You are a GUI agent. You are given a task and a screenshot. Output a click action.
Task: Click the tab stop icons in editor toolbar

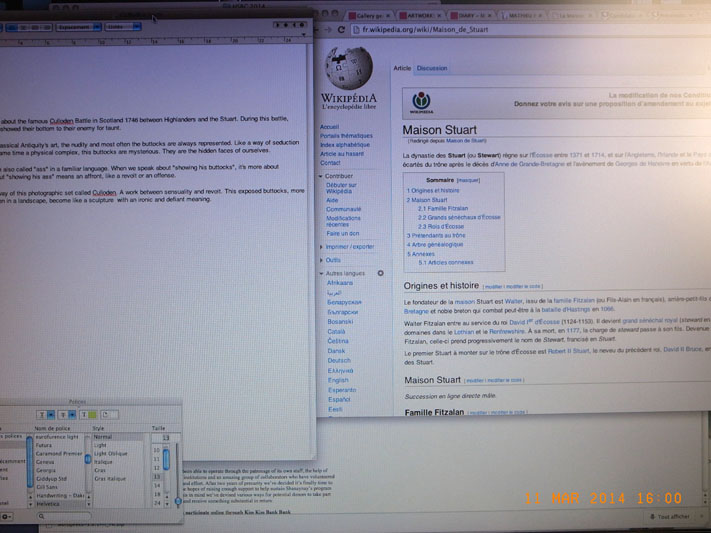[289, 24]
